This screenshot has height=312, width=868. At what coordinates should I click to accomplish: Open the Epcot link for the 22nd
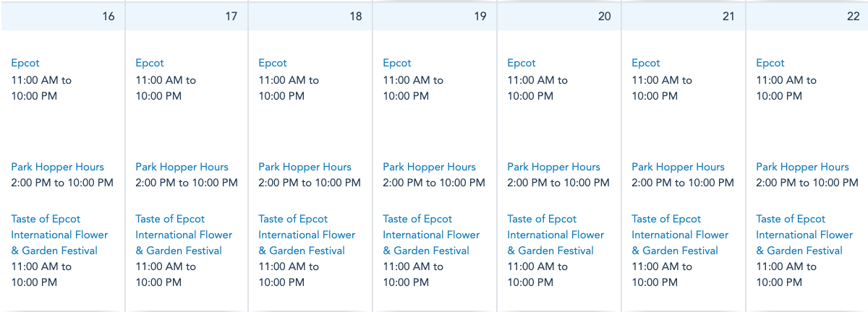click(770, 64)
